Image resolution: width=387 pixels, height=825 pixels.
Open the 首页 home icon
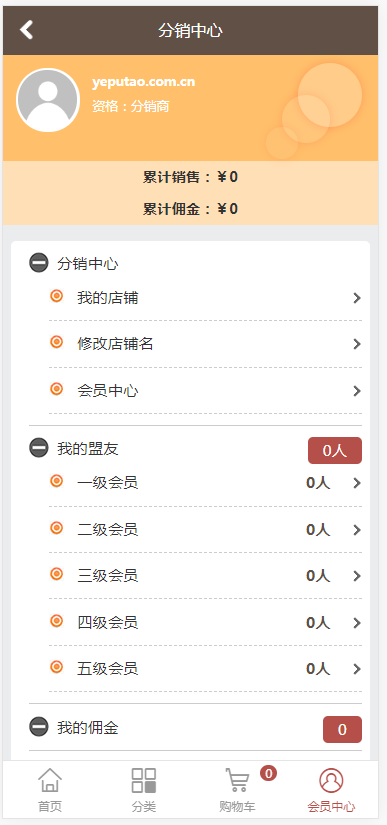[50, 780]
